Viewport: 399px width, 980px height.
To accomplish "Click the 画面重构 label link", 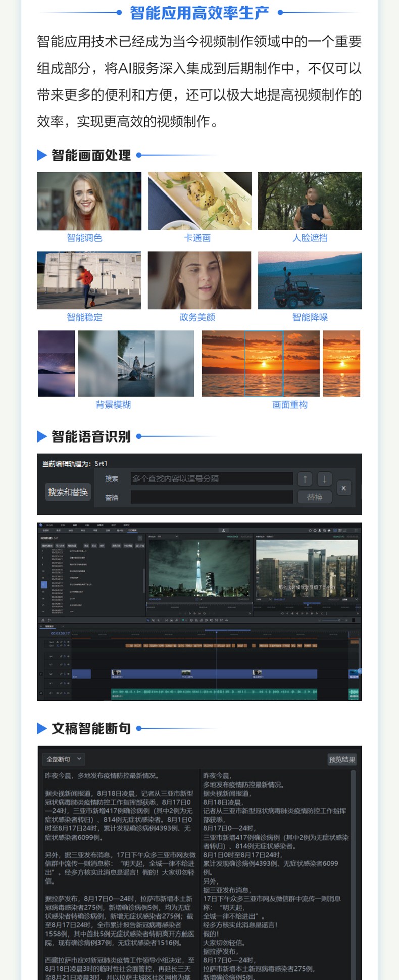I will (289, 405).
